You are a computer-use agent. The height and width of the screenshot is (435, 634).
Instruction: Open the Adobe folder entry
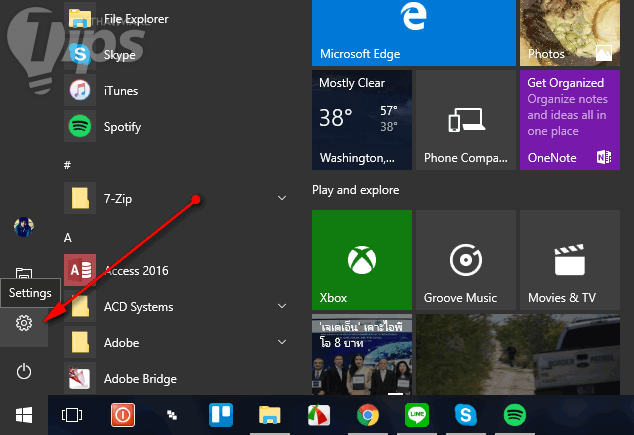176,342
